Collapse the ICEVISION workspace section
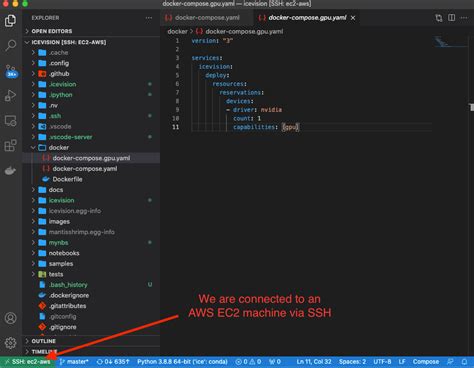The width and height of the screenshot is (474, 368). (91, 42)
